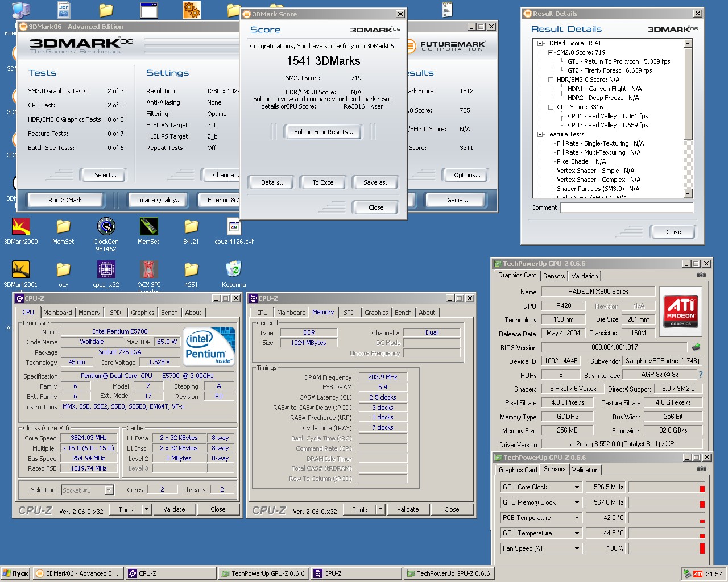The height and width of the screenshot is (582, 728).
Task: Open Tools dropdown arrow in left CPU-Z window
Action: (x=146, y=509)
